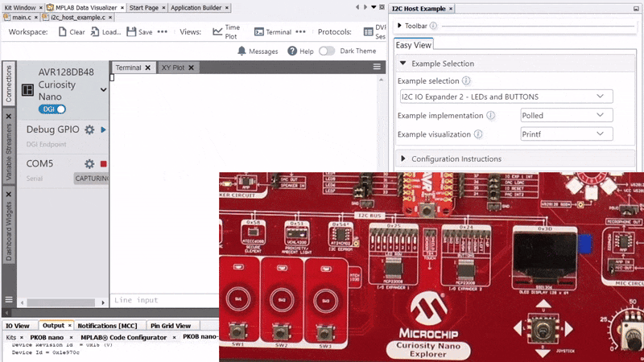644x362 pixels.
Task: Stop COM5 capture with red square
Action: 104,164
